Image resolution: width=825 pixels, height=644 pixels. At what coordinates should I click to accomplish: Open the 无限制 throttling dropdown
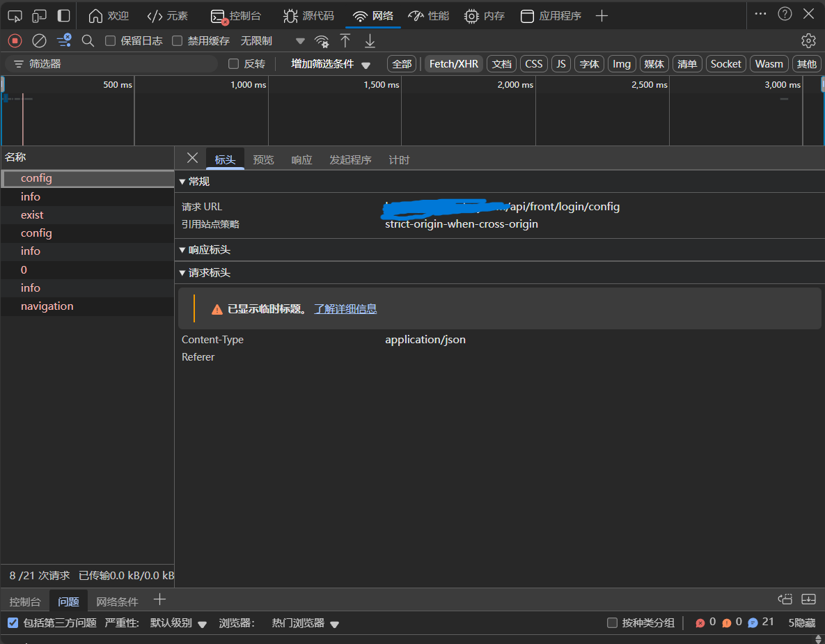coord(272,40)
